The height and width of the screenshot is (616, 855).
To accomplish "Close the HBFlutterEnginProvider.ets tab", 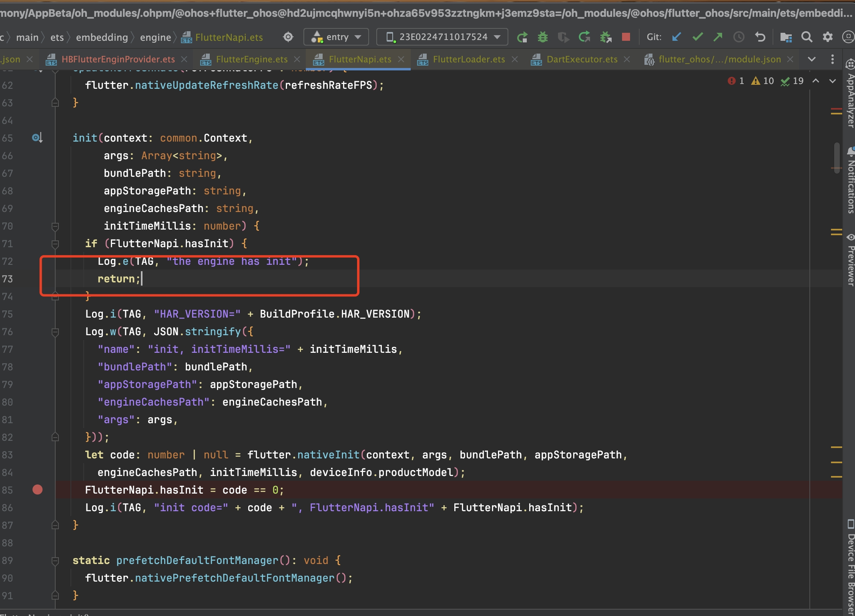I will [x=184, y=59].
